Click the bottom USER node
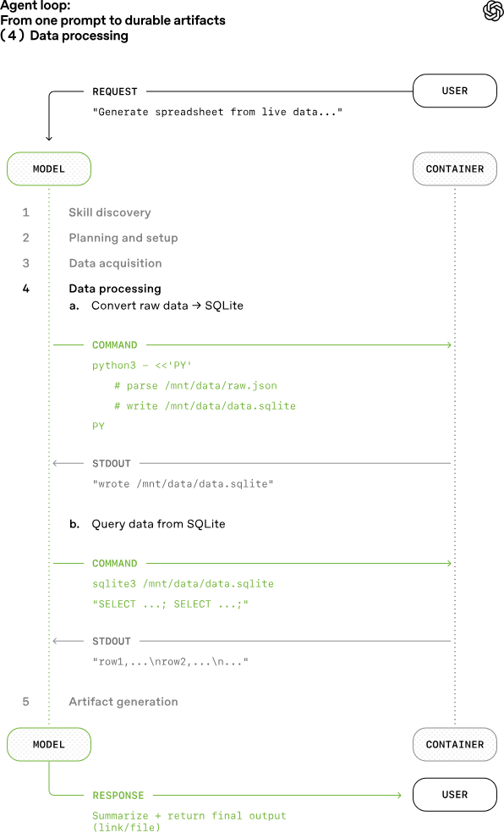 pyautogui.click(x=455, y=795)
